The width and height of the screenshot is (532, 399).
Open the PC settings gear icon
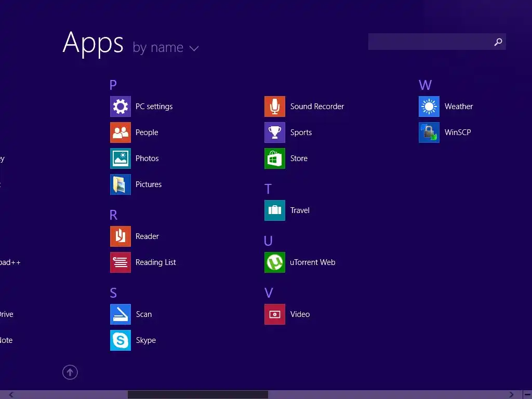coord(120,107)
